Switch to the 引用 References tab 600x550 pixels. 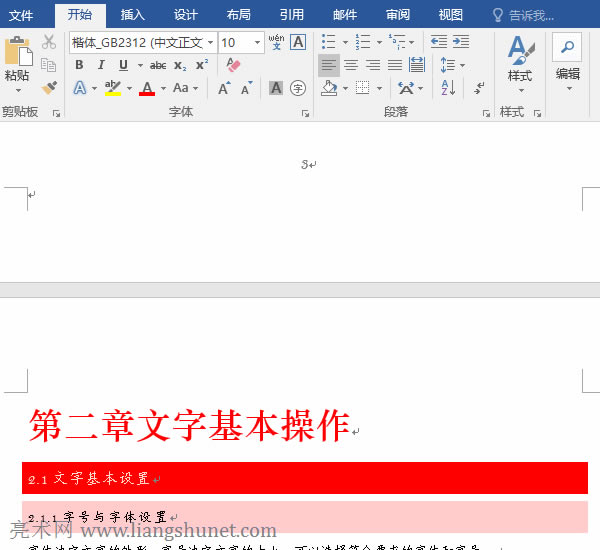click(292, 15)
